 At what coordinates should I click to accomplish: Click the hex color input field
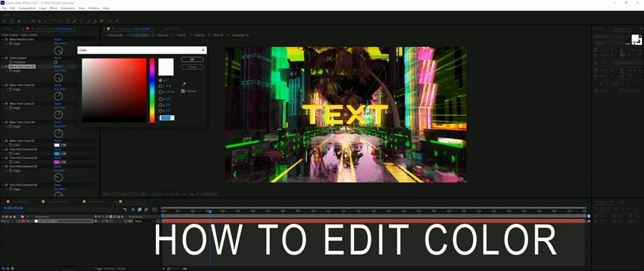167,118
